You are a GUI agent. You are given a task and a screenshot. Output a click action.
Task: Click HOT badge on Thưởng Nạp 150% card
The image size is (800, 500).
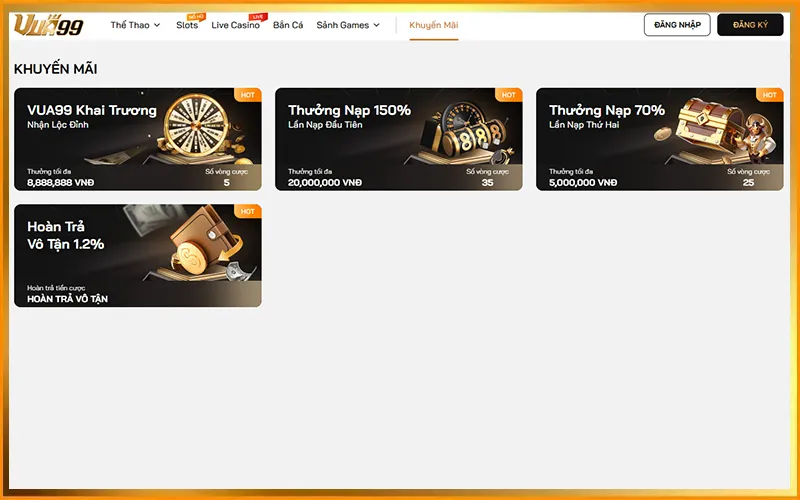pos(509,95)
